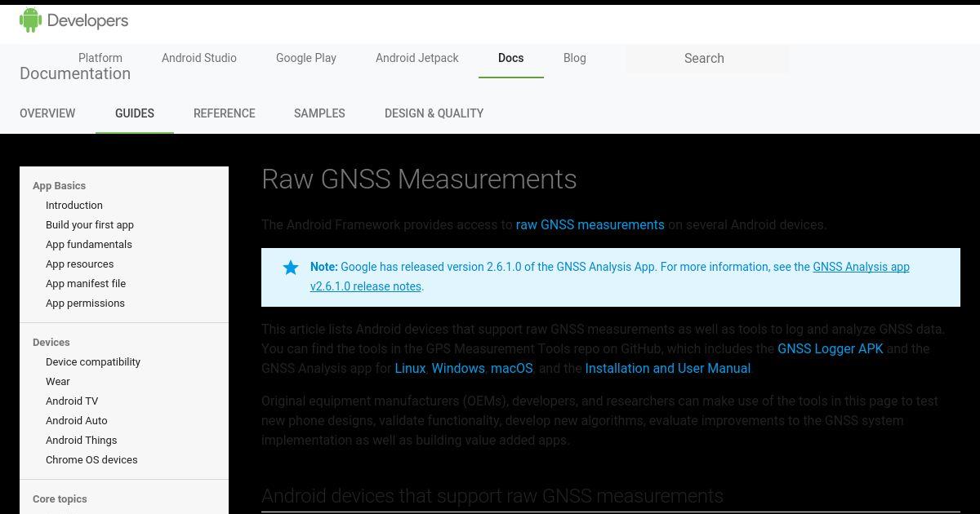The width and height of the screenshot is (980, 514).
Task: Open the Linux download link
Action: tap(410, 369)
